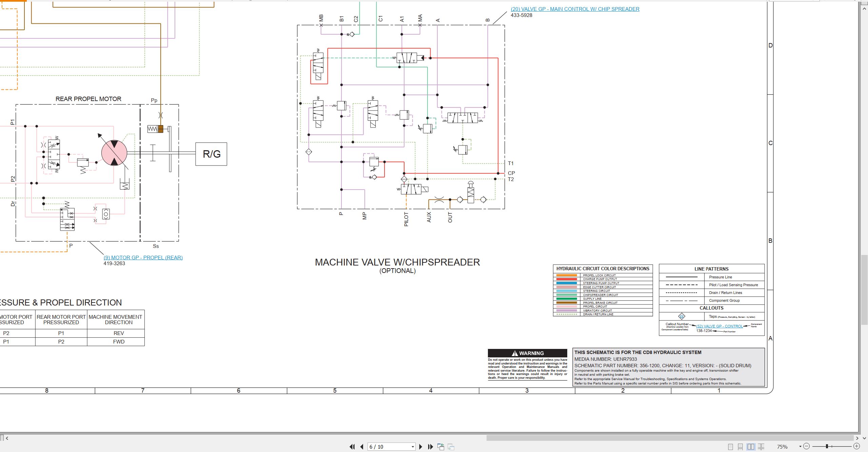Click the Steering Pump Output blue swatch
The image size is (868, 452).
567,283
